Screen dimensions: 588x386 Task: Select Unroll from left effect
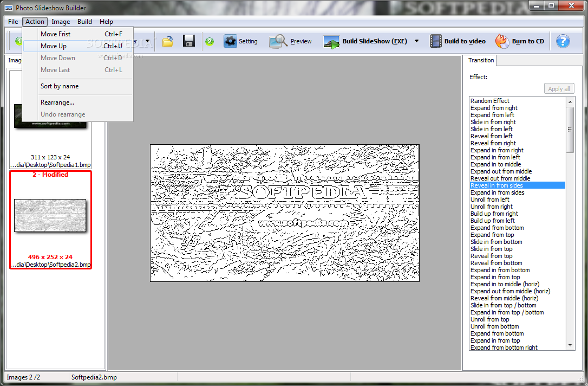click(517, 200)
